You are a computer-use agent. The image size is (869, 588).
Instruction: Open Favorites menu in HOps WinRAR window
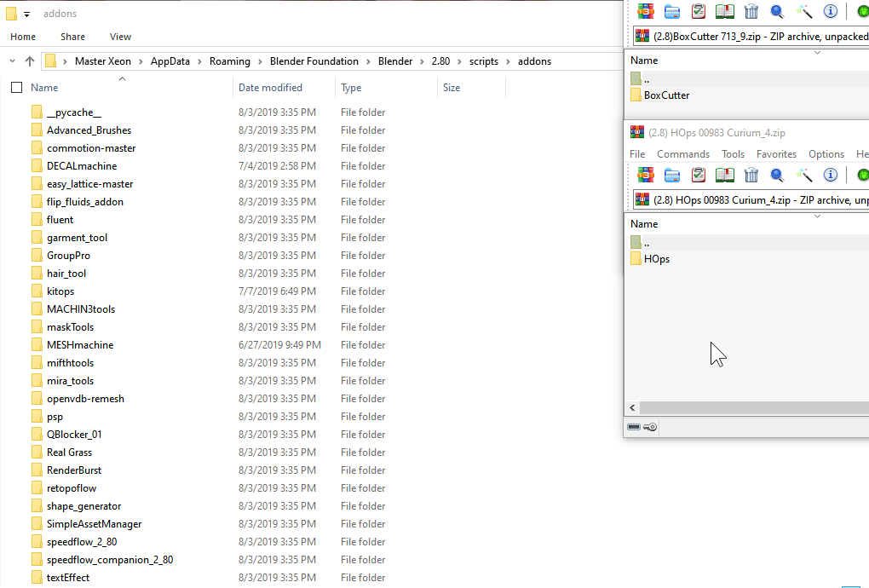click(776, 154)
